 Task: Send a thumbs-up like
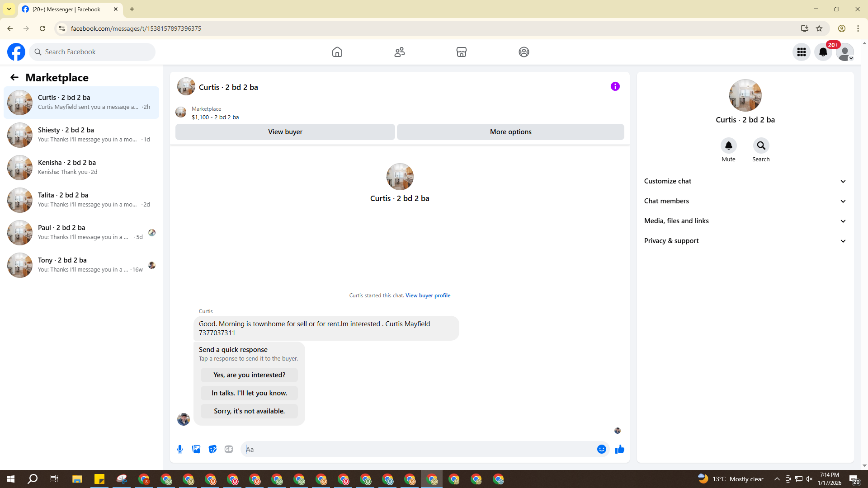619,449
